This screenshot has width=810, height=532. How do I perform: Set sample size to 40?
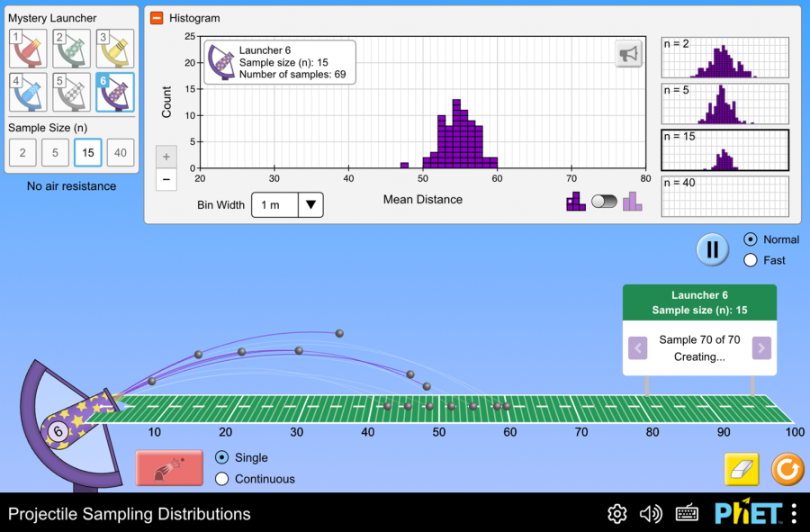(x=121, y=153)
